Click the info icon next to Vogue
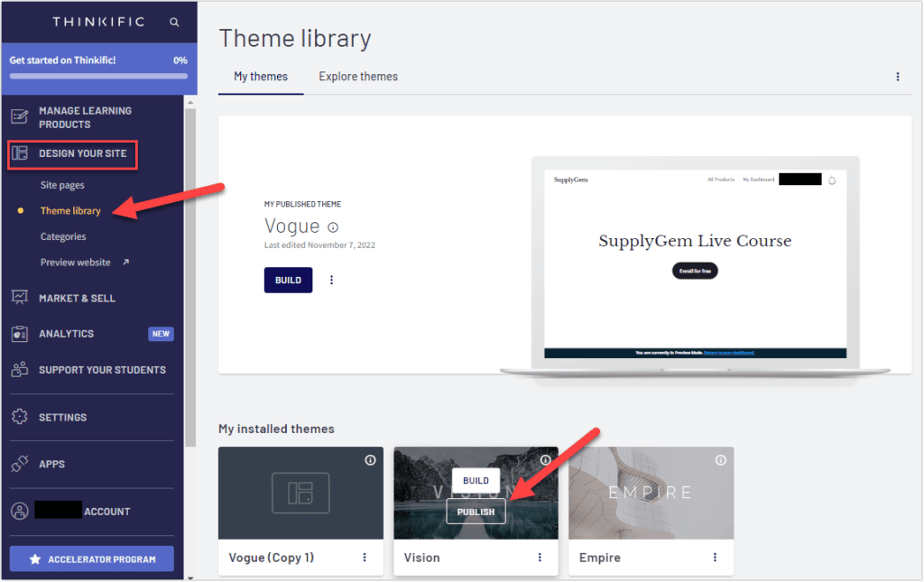The width and height of the screenshot is (924, 582). [333, 227]
